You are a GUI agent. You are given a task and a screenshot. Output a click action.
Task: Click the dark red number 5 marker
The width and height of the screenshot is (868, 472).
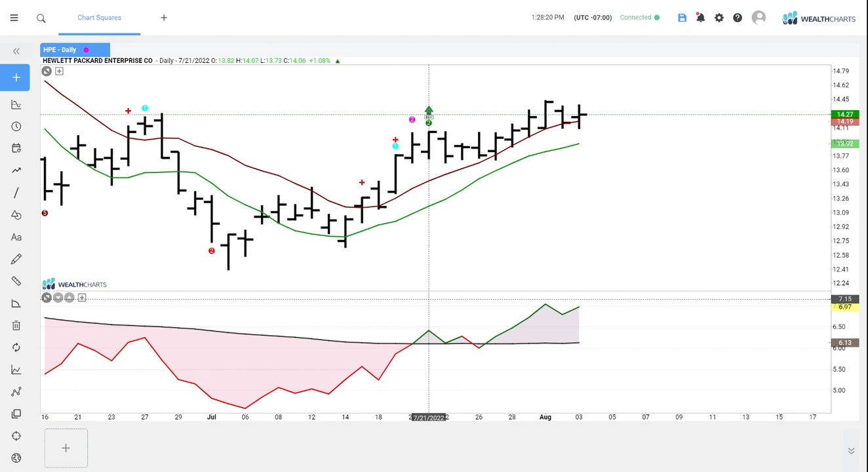point(45,213)
